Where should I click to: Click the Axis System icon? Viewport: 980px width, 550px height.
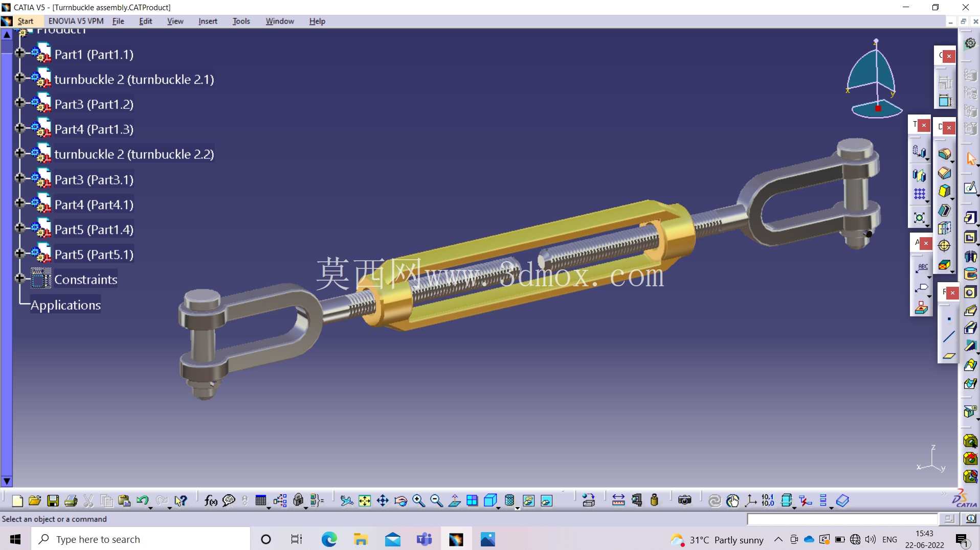click(x=750, y=500)
